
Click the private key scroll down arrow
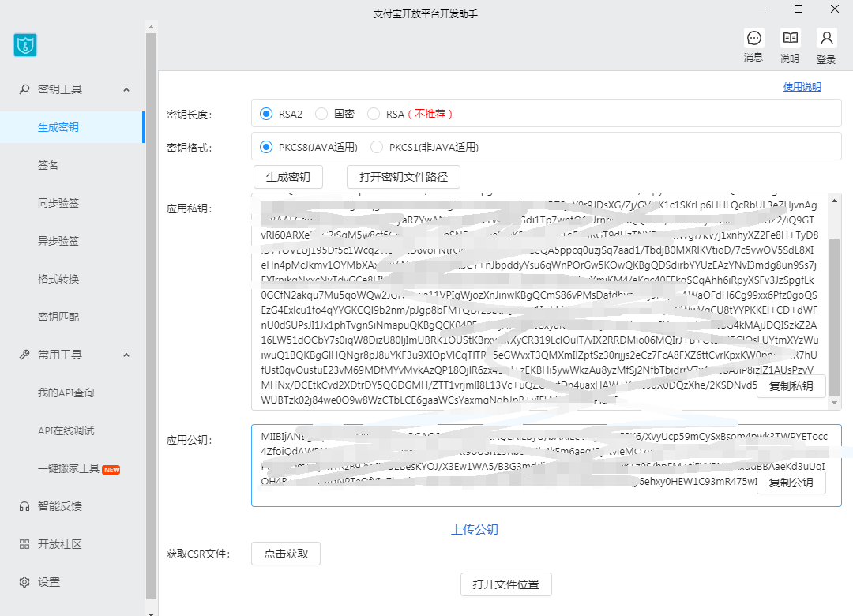tap(835, 404)
